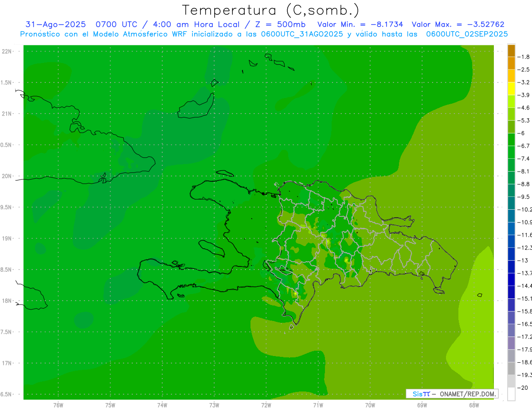Pick the amber swatch between -2.5 and -3.2
This screenshot has width=532, height=411.
(x=511, y=76)
